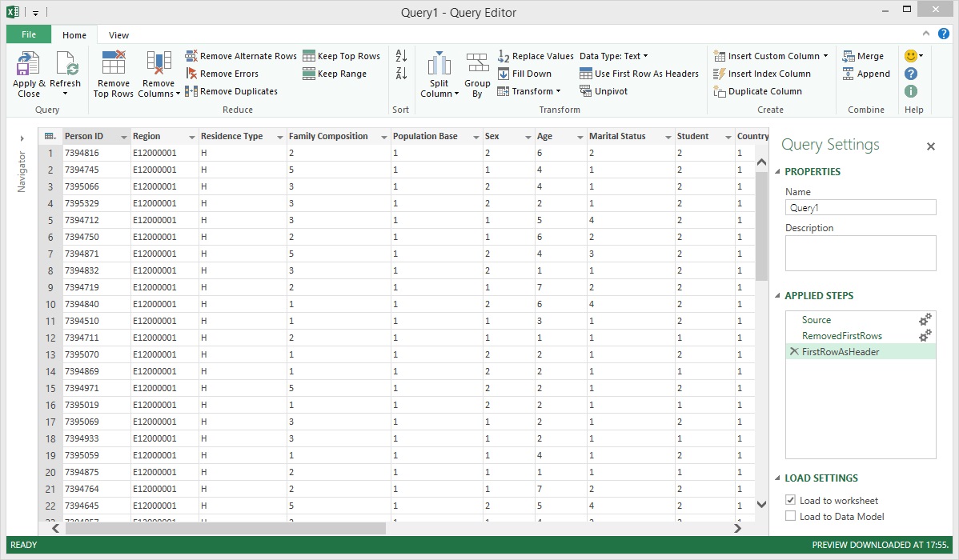This screenshot has width=959, height=560.
Task: Open the smiley feedback menu
Action: (913, 56)
